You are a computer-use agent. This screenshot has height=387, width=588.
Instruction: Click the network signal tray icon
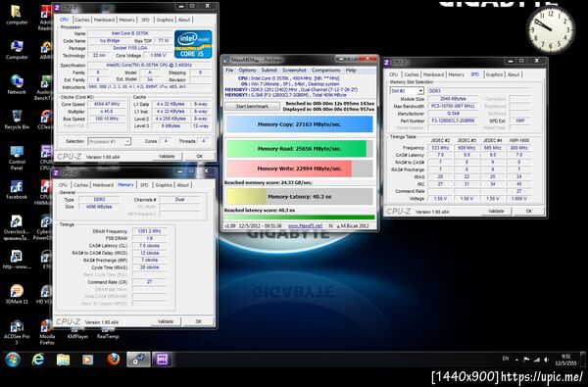point(537,360)
